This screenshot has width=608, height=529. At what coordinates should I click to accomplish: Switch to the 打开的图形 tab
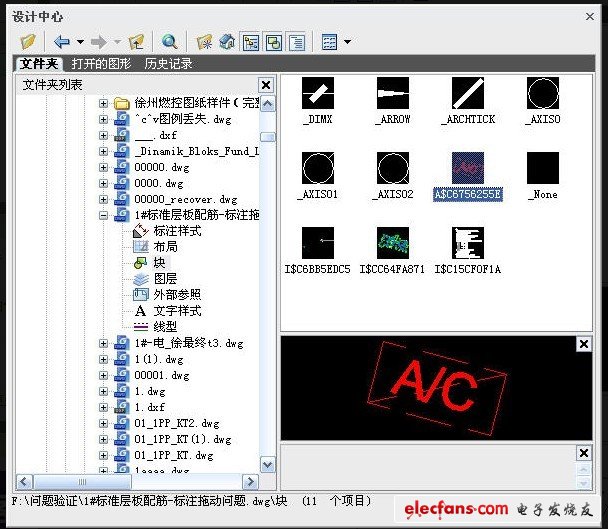(101, 64)
